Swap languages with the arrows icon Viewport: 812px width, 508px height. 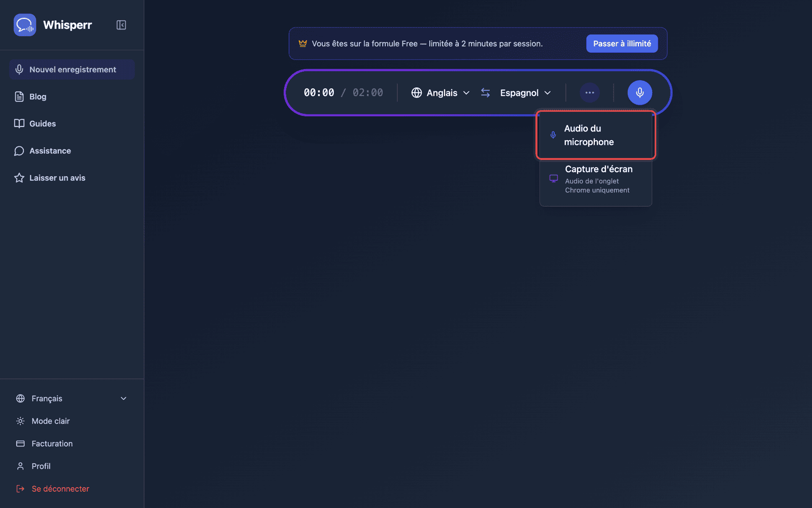click(x=486, y=93)
